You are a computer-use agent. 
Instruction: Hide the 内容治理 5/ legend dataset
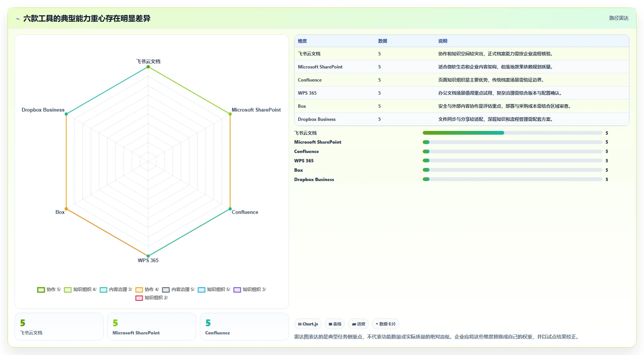[178, 290]
